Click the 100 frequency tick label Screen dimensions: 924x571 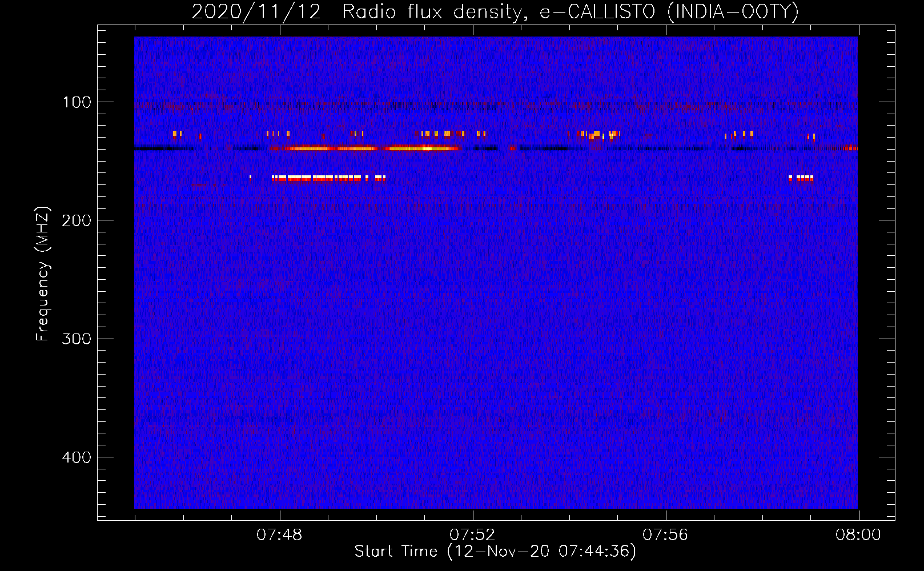[77, 102]
